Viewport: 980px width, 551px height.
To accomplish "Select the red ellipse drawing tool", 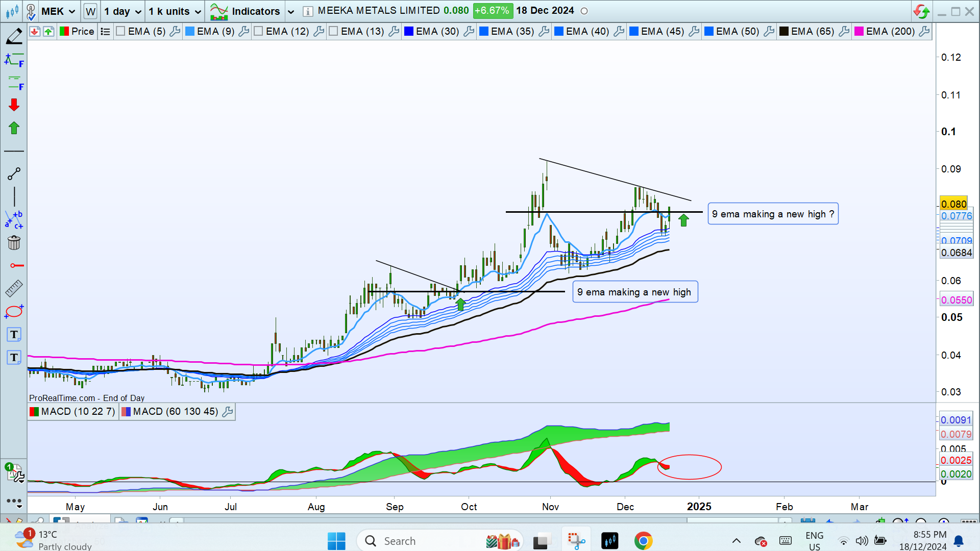I will coord(14,311).
